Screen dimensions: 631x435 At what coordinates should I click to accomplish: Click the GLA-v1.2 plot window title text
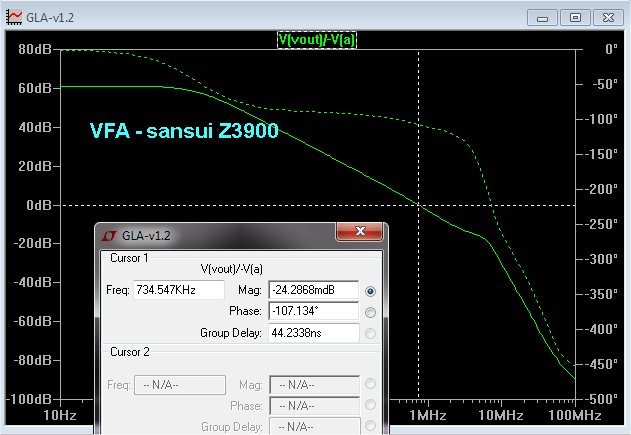[x=50, y=18]
